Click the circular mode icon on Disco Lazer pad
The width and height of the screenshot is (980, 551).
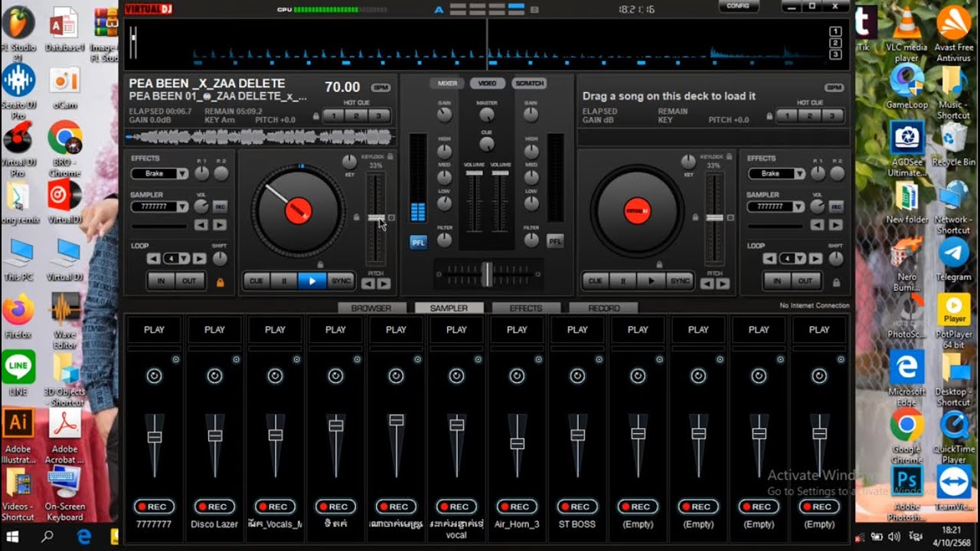tap(214, 376)
